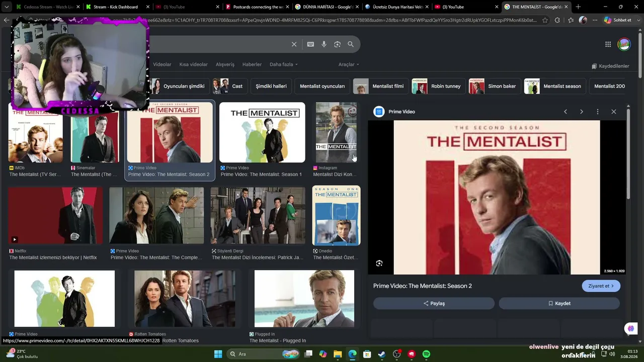Open the Kaydedilenler saved items link
644x362 pixels.
point(610,66)
